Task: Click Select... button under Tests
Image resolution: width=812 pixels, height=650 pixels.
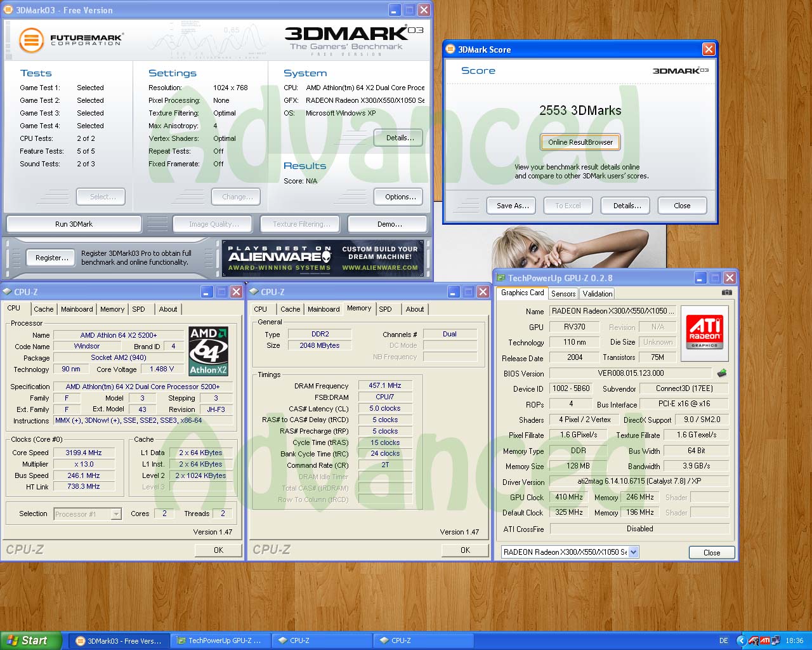Action: coord(102,197)
